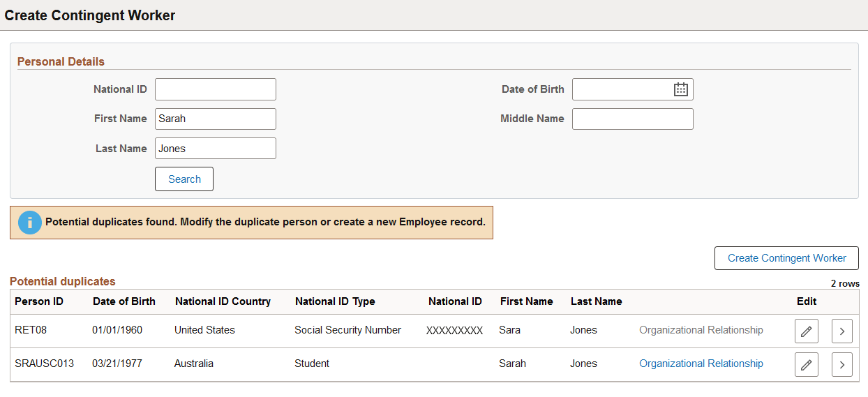Viewport: 868px width, 397px height.
Task: Edit the SRAUSC013 row with pencil icon
Action: (x=807, y=364)
